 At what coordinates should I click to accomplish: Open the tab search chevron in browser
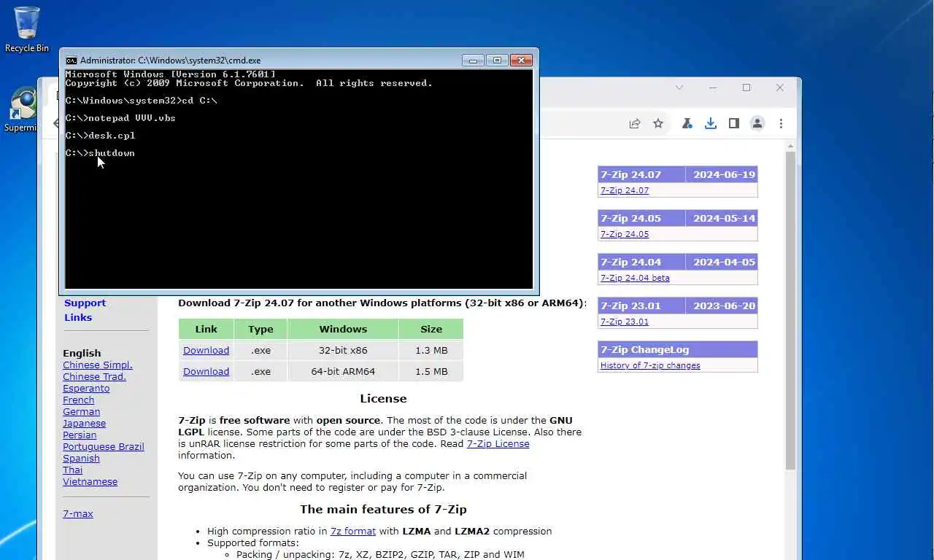coord(679,87)
